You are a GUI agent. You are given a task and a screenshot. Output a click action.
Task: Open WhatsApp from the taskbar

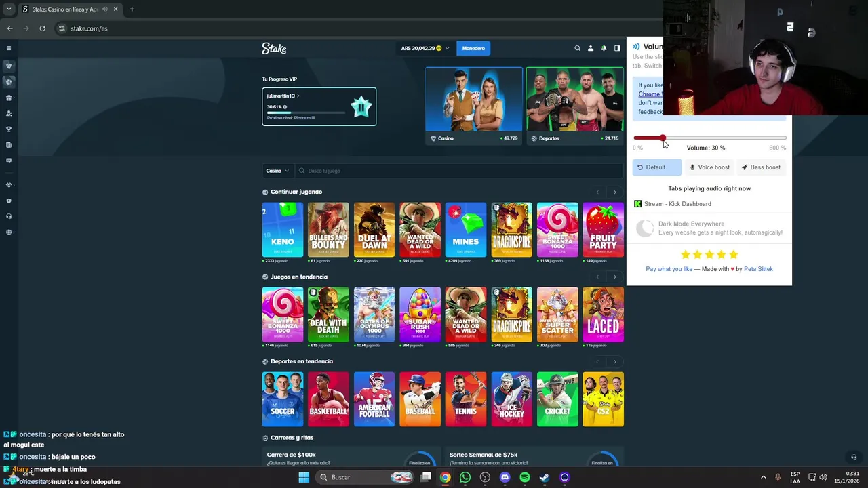465,477
